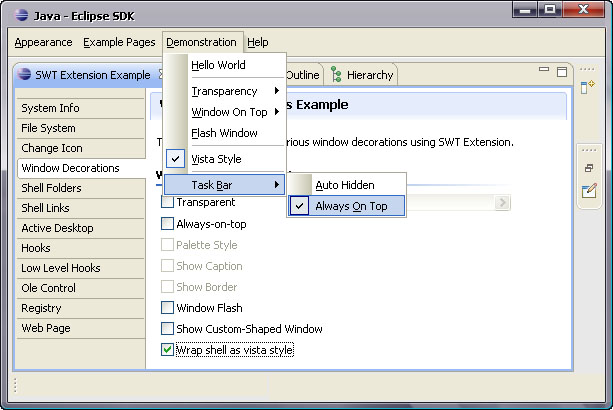The height and width of the screenshot is (410, 613).
Task: Select Registry in the sidebar
Action: (81, 308)
